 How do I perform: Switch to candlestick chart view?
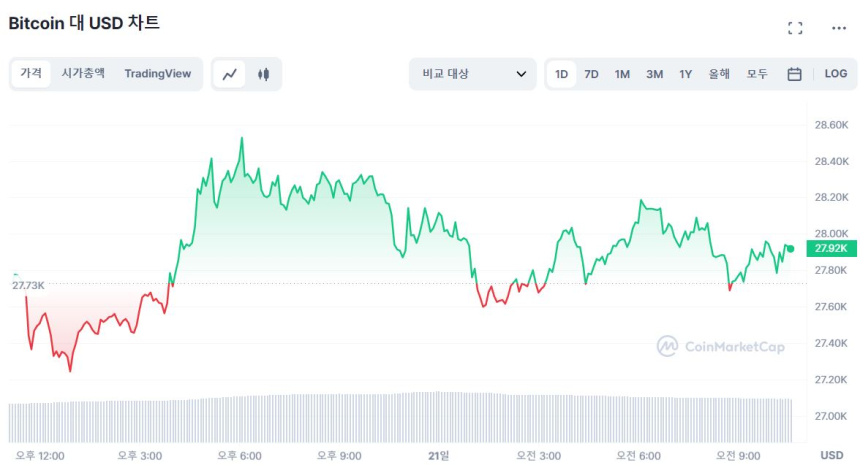pos(264,74)
